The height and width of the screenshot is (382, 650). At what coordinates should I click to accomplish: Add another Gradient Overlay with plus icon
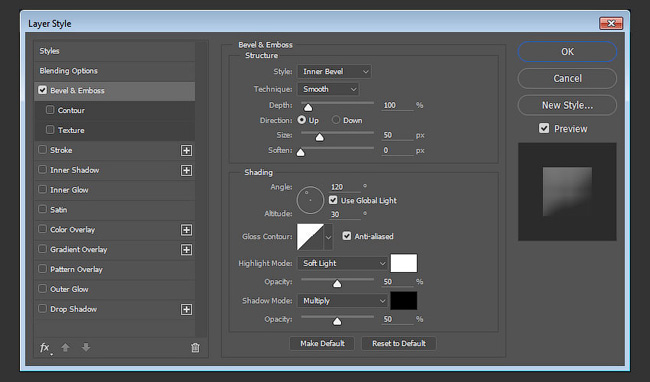(x=187, y=250)
